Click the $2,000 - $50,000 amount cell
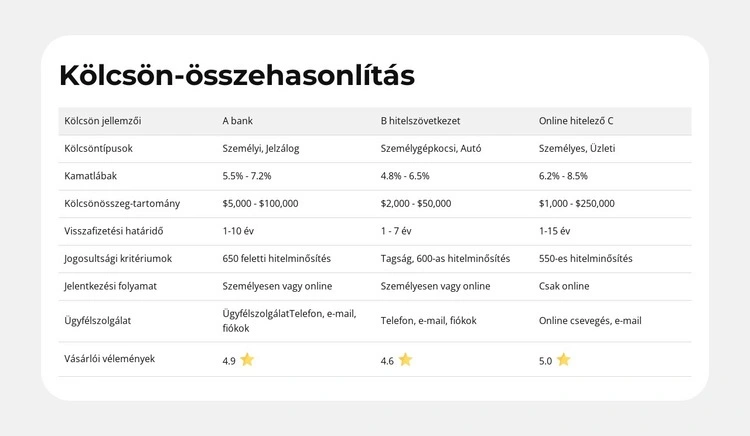Screen dimensions: 750x436 (x=416, y=203)
